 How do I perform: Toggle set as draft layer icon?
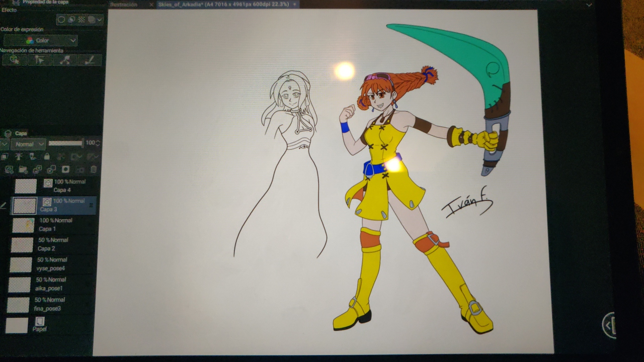click(32, 157)
